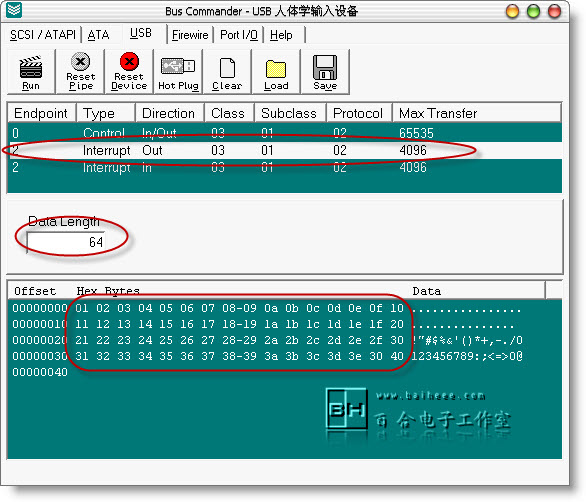This screenshot has height=502, width=586.
Task: Click the Max Transfer column header
Action: (x=477, y=113)
